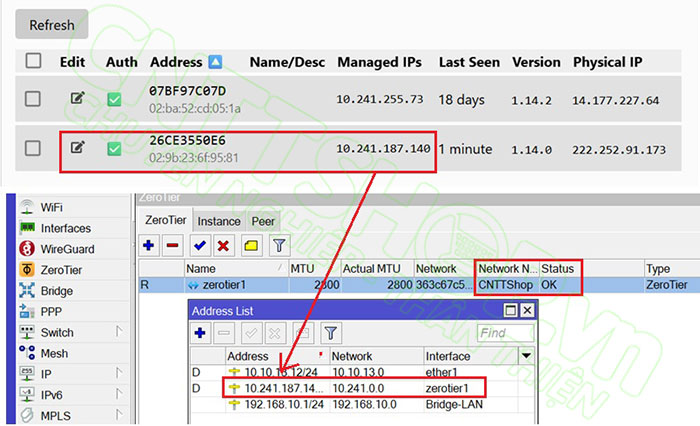
Task: Click the Mesh nodes icon
Action: point(27,352)
